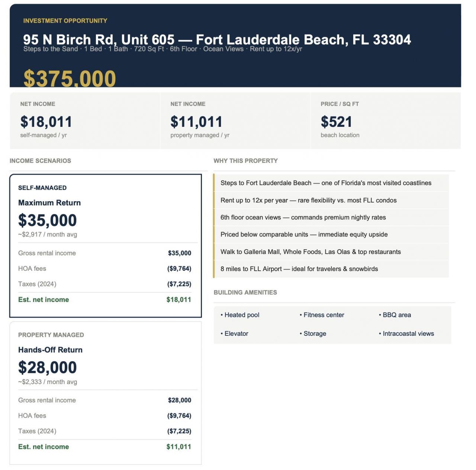Select the Self-Managed Maximum Return heading
The height and width of the screenshot is (470, 476).
click(49, 203)
